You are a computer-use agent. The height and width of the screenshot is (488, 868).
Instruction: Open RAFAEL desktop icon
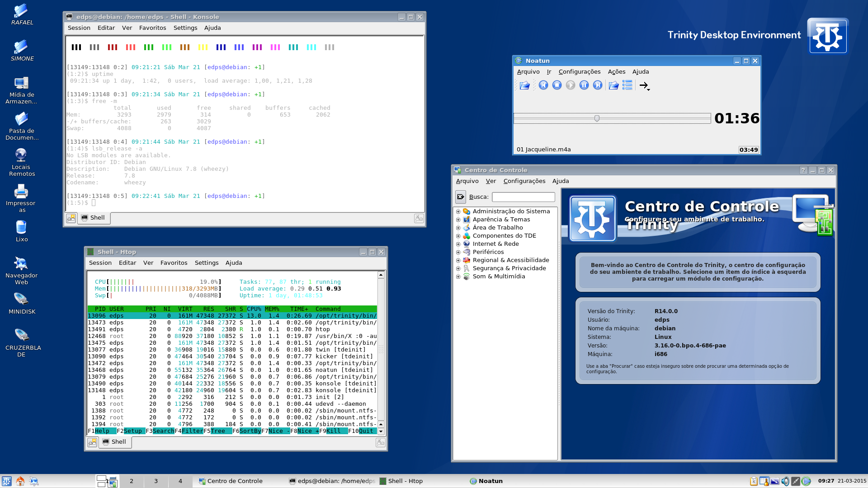22,14
